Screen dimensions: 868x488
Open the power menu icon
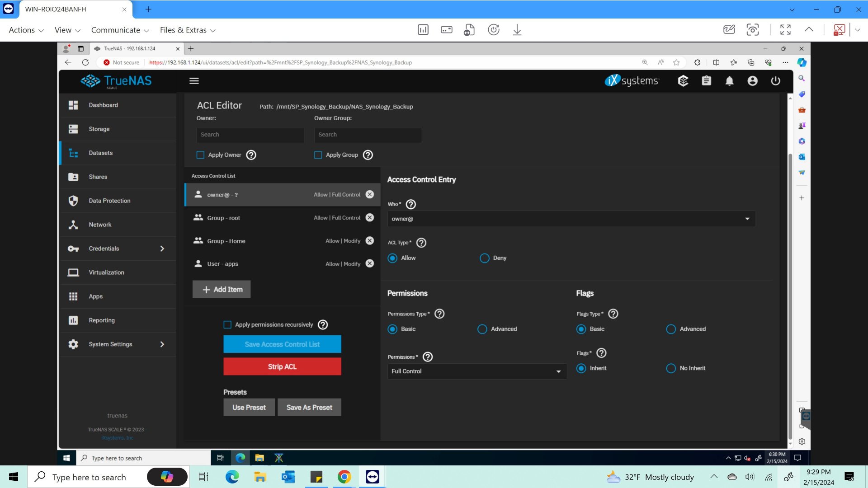coord(775,81)
